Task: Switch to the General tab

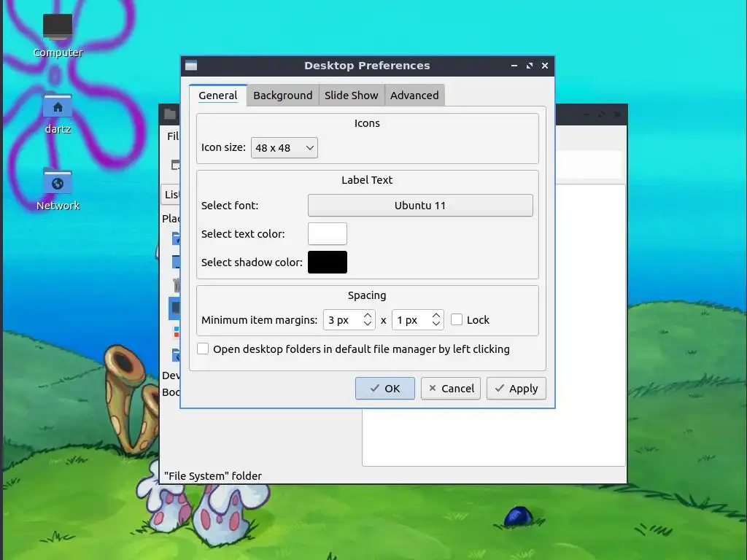Action: [x=217, y=96]
